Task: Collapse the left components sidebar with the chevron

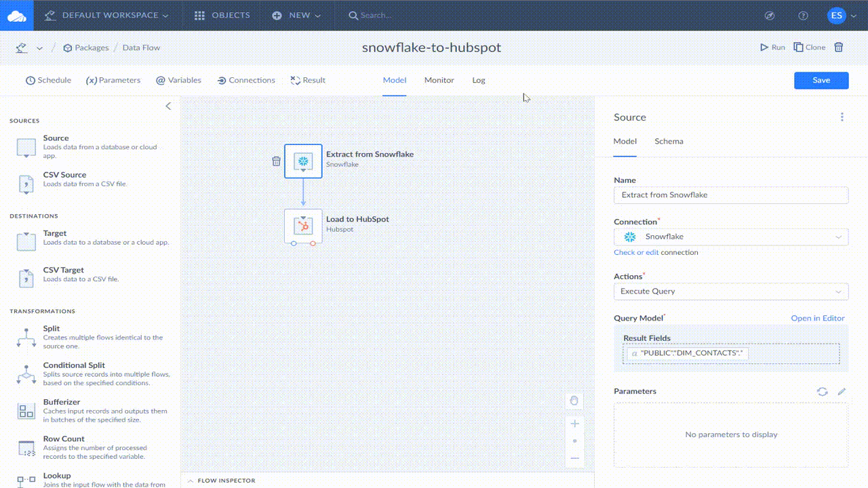Action: [x=168, y=106]
